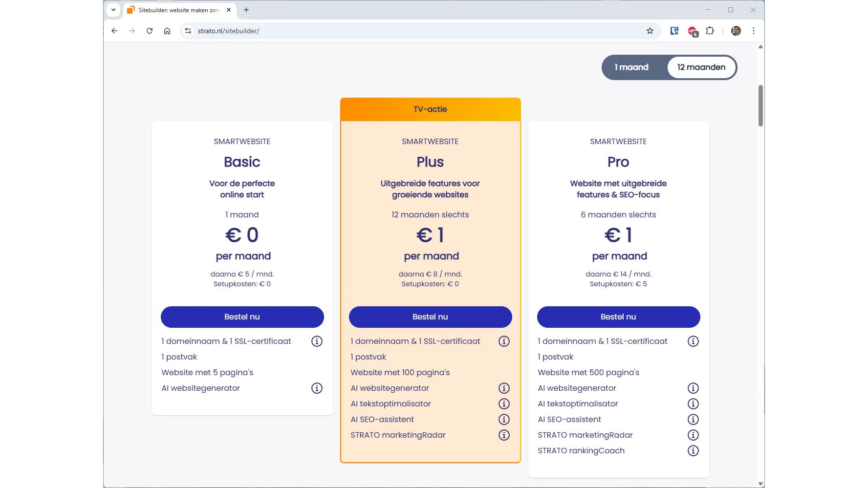Switch billing period to 1 maand

631,67
